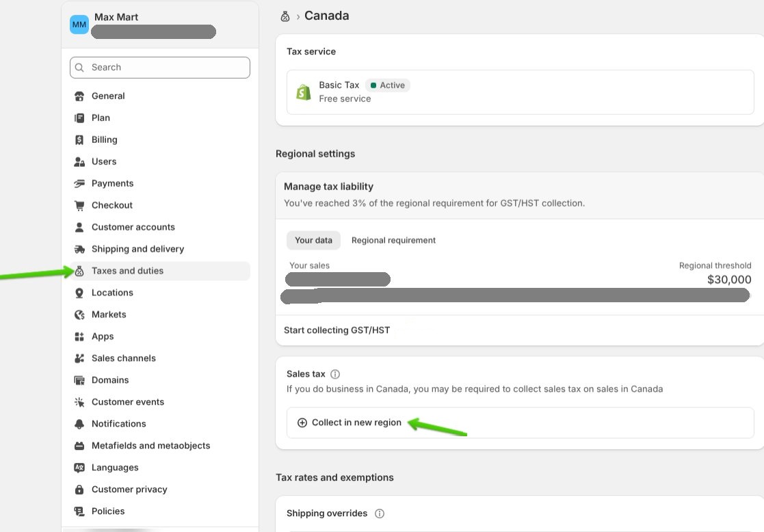
Task: Click the Customer privacy lock icon
Action: coord(79,490)
